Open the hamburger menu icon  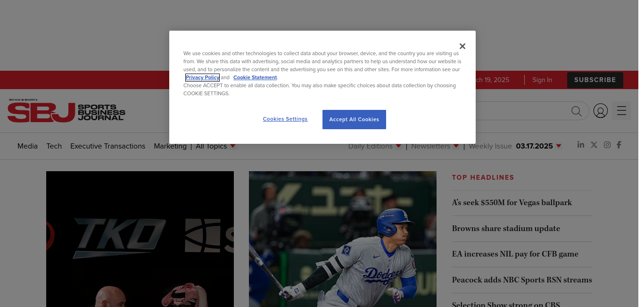(621, 111)
